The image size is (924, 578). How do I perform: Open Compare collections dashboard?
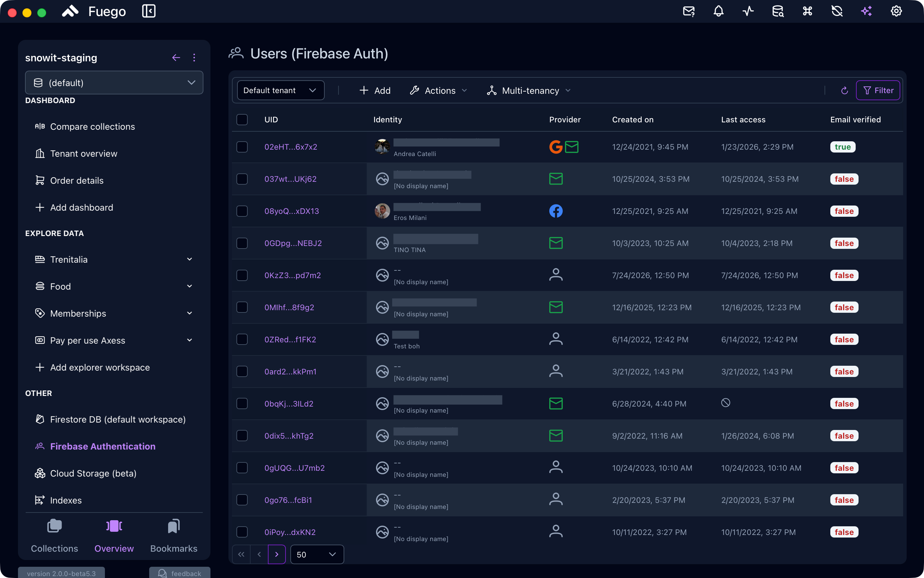click(85, 127)
